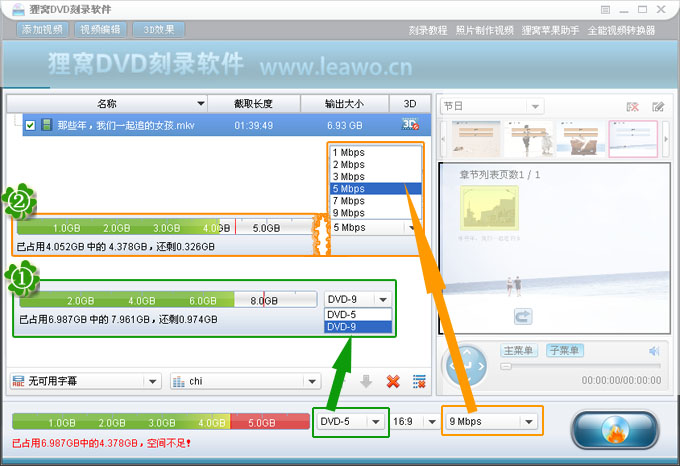Choose the beige menu template thumbnail
Screen dimensions: 680x466
pos(476,139)
